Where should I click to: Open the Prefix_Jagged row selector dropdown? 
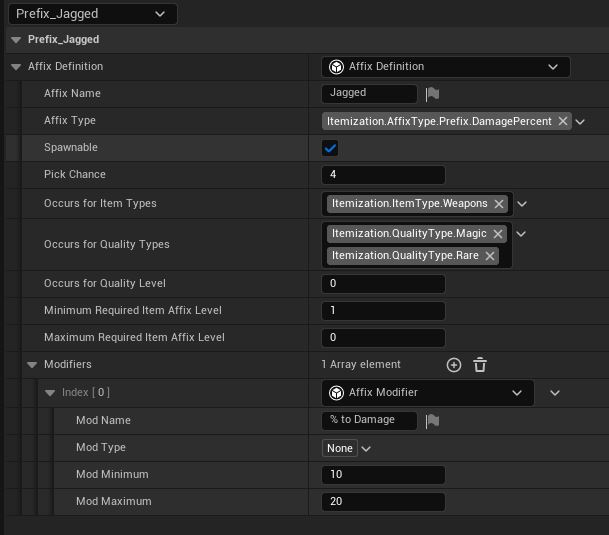click(x=93, y=14)
